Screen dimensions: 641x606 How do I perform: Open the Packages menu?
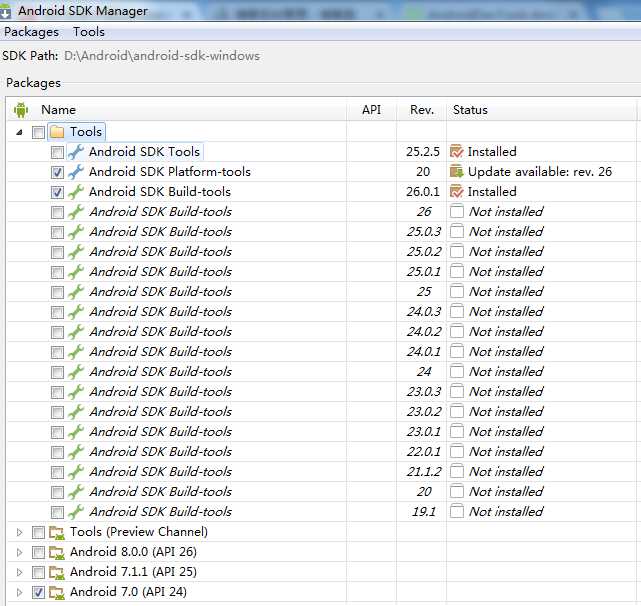[x=31, y=32]
